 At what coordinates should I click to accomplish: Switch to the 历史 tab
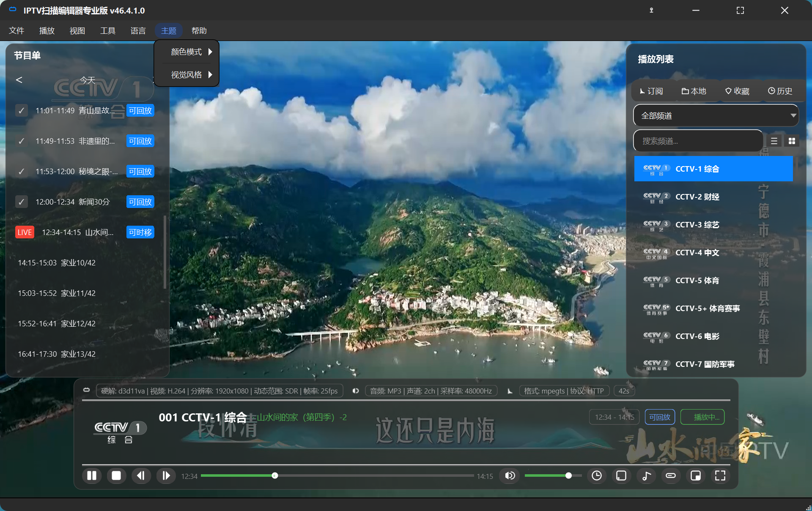[x=780, y=91]
